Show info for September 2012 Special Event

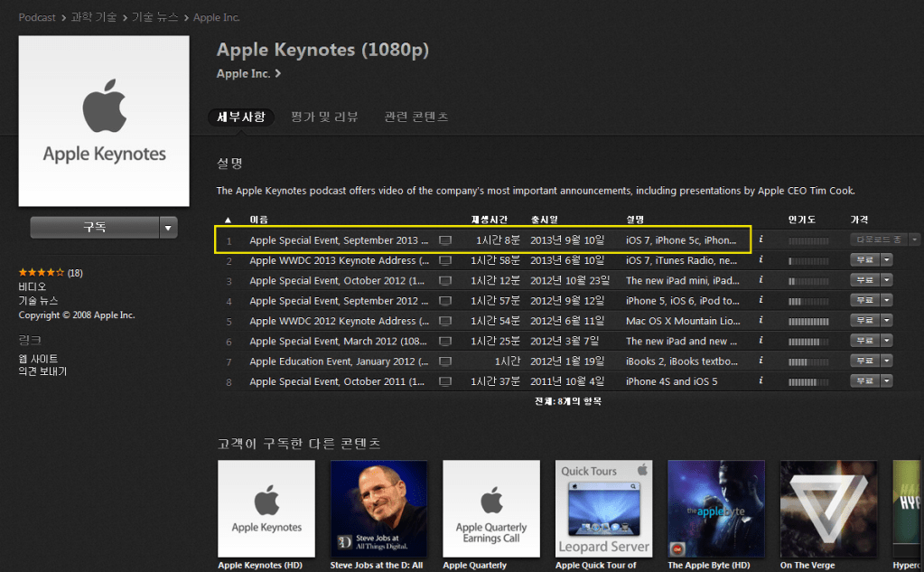(761, 300)
